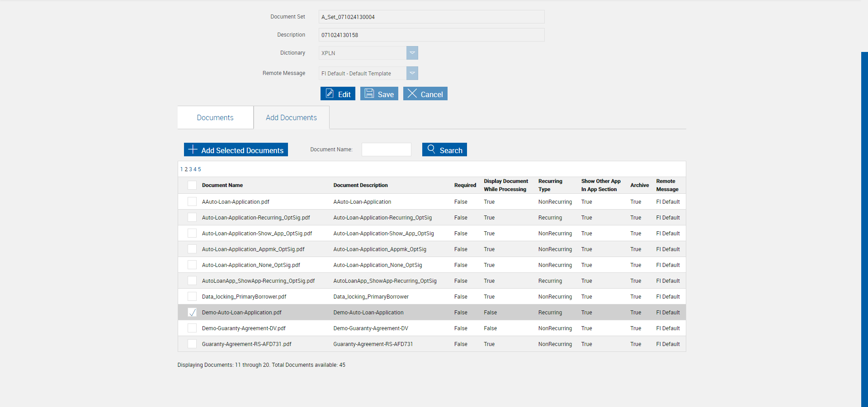This screenshot has width=868, height=407.
Task: Switch to the Documents tab
Action: click(215, 117)
